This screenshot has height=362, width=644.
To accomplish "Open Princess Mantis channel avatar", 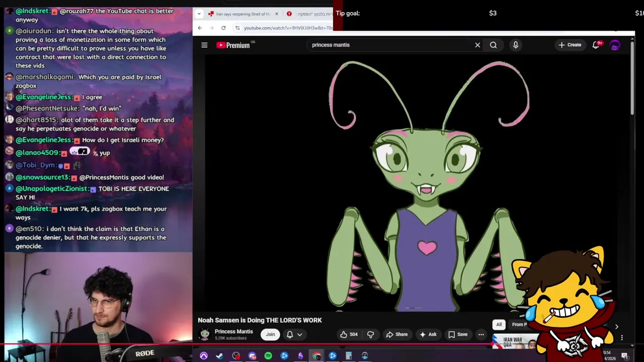I will coord(205,334).
